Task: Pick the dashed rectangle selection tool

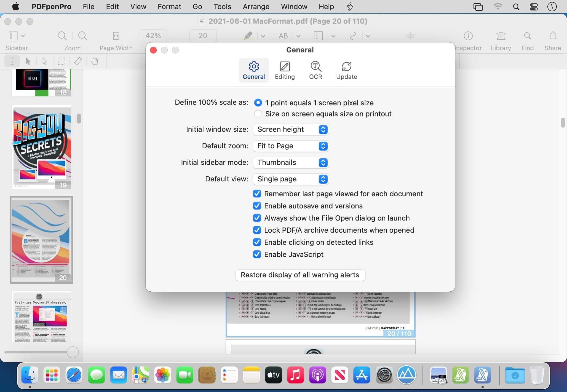Action: [61, 61]
